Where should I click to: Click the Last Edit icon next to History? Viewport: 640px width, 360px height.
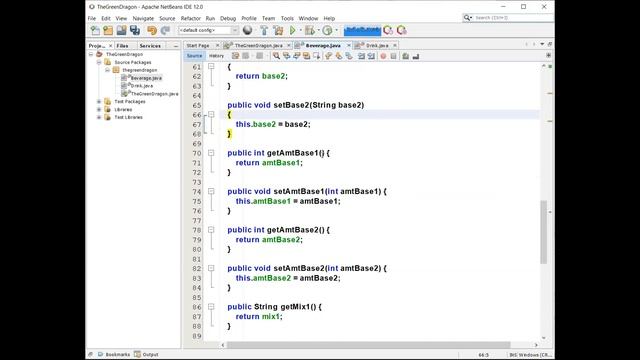click(236, 56)
